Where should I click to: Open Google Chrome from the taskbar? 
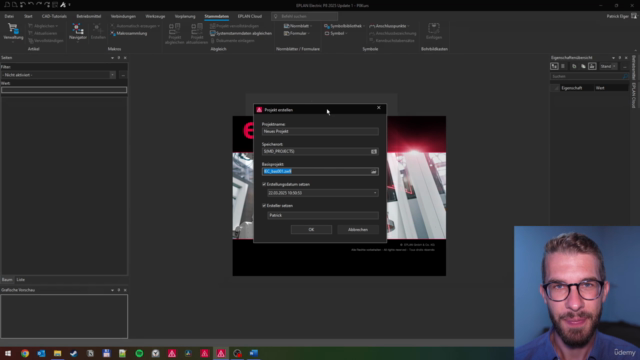[25, 353]
